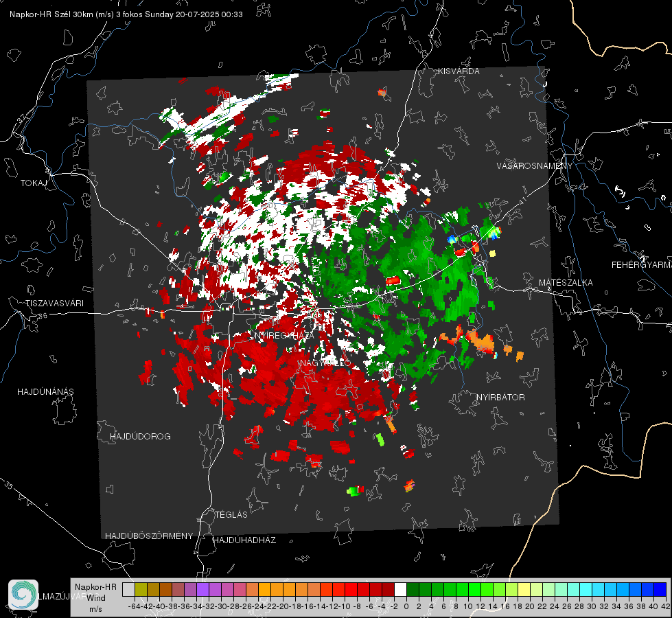Pick the rightmost deep blue legend swatch
Viewport: 672px width, 618px height.
(x=660, y=589)
